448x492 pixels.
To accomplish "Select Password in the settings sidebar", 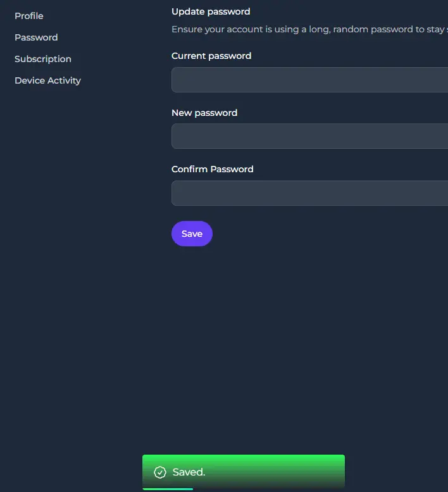I will pos(36,37).
